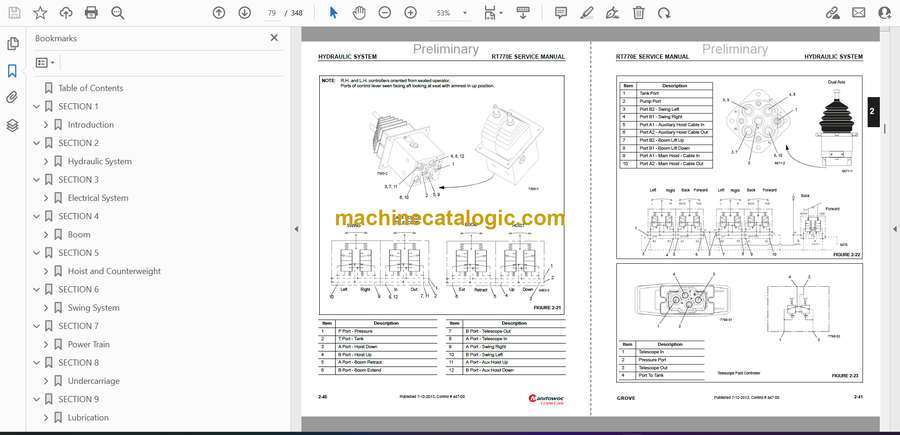Expand the Introduction bookmark
This screenshot has height=435, width=900.
pyautogui.click(x=46, y=125)
